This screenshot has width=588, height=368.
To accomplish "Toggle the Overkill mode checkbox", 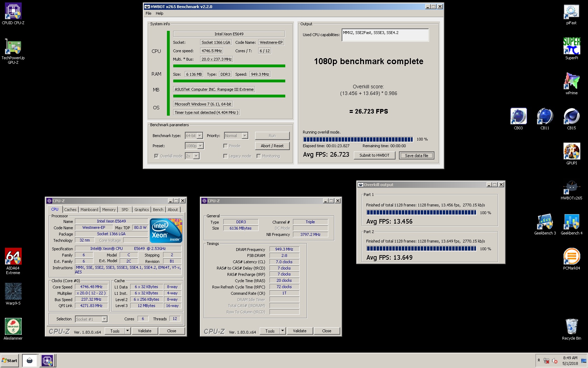I will [156, 156].
